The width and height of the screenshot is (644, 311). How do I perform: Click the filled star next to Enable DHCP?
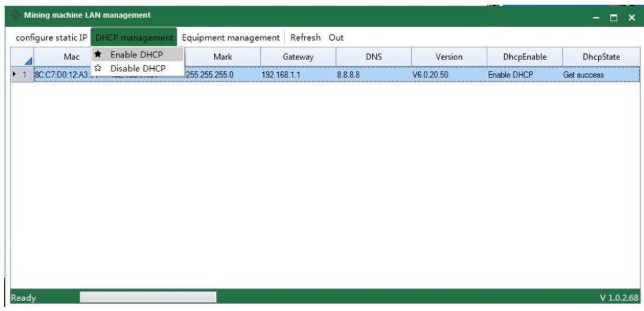(98, 55)
